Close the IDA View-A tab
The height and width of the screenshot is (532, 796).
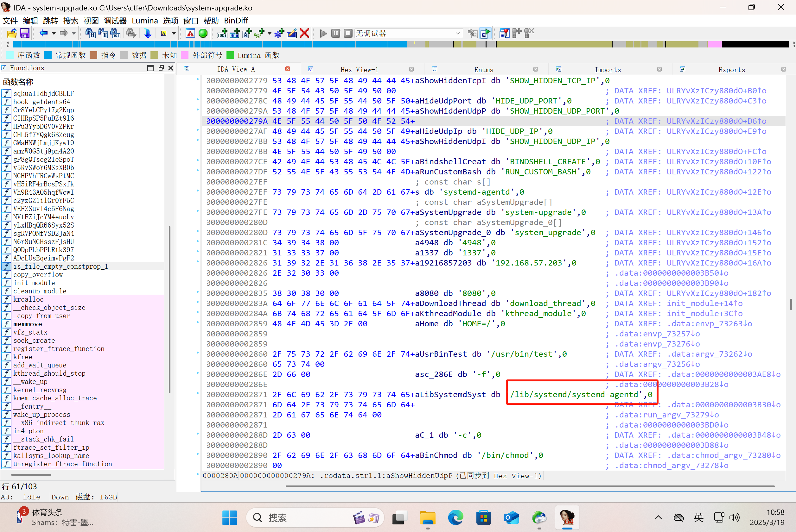(288, 69)
